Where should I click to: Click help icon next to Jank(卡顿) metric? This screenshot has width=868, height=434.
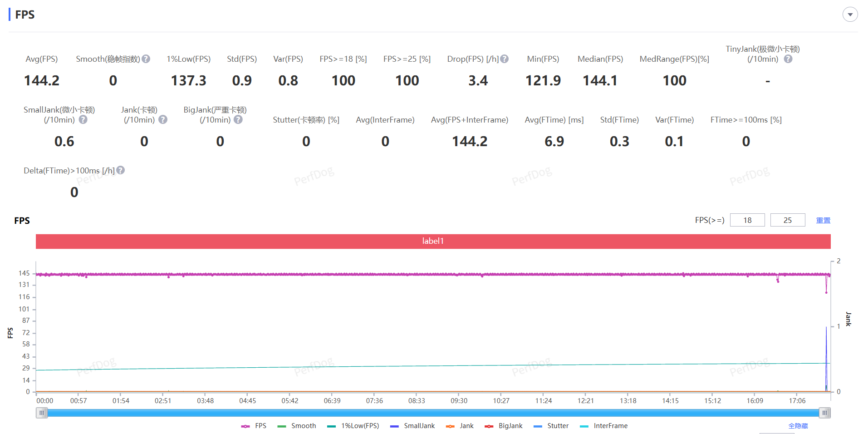click(x=163, y=120)
